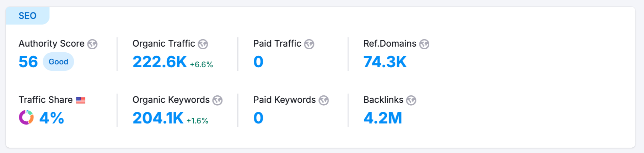The image size is (644, 153).
Task: Open the Paid Traffic value 0
Action: tap(258, 62)
